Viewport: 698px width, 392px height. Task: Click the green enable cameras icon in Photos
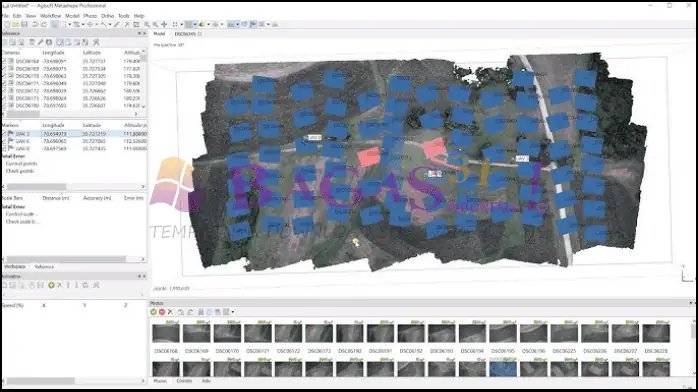(154, 312)
